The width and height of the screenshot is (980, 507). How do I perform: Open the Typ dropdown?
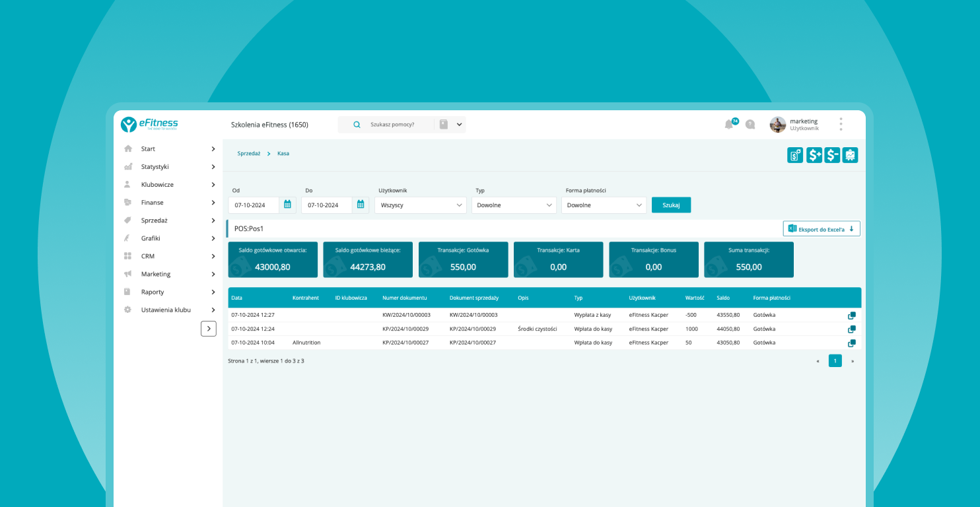(x=514, y=205)
